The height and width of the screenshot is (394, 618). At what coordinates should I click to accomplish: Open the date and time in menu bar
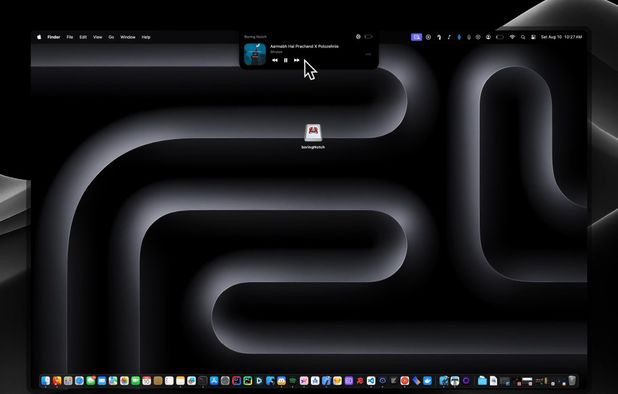[x=561, y=37]
